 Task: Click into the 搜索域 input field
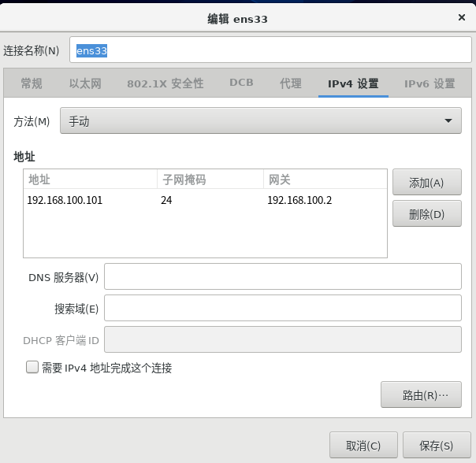[x=282, y=309]
